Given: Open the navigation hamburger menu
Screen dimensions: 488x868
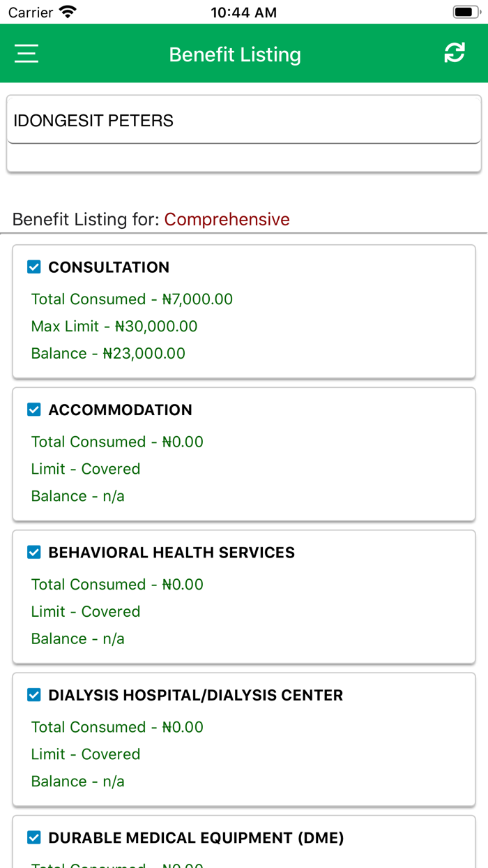Looking at the screenshot, I should [x=26, y=53].
